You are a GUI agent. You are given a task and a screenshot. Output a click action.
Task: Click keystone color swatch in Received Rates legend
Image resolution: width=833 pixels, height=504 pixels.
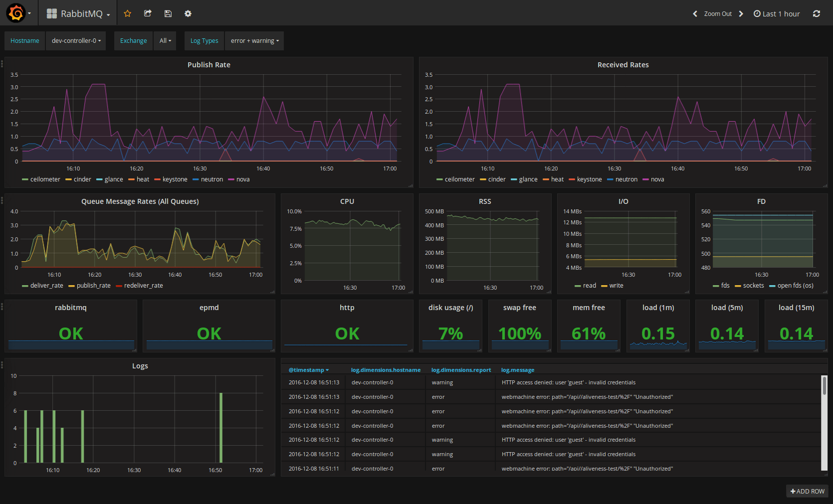[572, 179]
